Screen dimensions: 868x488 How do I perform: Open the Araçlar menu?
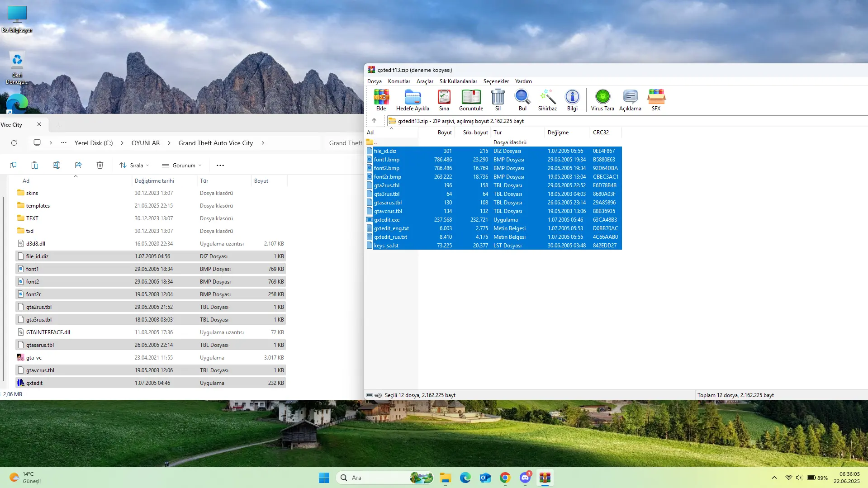coord(425,81)
